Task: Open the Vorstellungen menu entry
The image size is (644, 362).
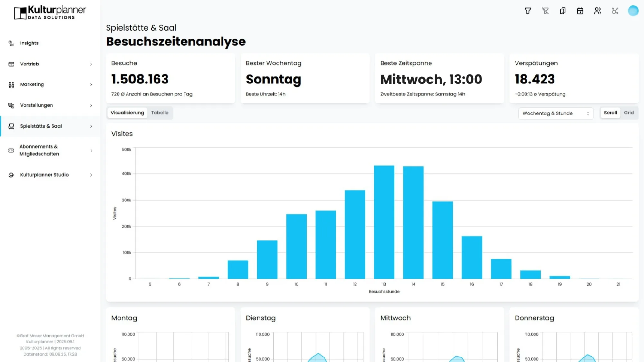Action: pyautogui.click(x=36, y=105)
